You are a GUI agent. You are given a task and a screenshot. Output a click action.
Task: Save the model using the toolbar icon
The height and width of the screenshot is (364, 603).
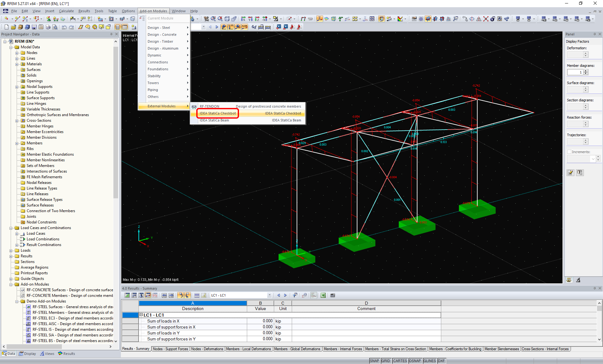point(34,27)
